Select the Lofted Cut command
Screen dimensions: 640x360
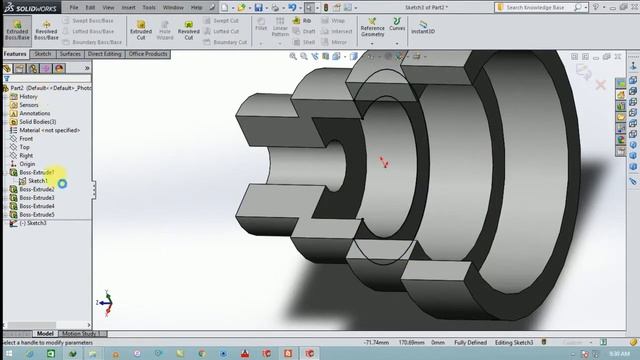point(221,31)
